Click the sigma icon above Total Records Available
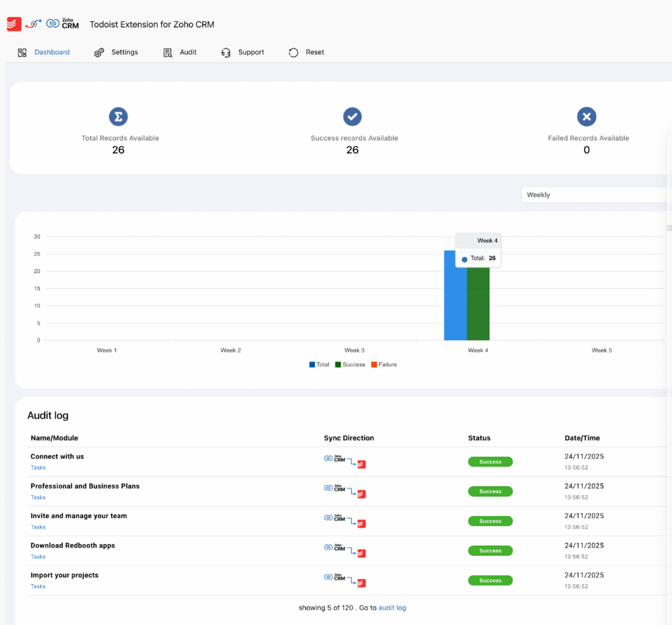This screenshot has height=625, width=672. 118,116
